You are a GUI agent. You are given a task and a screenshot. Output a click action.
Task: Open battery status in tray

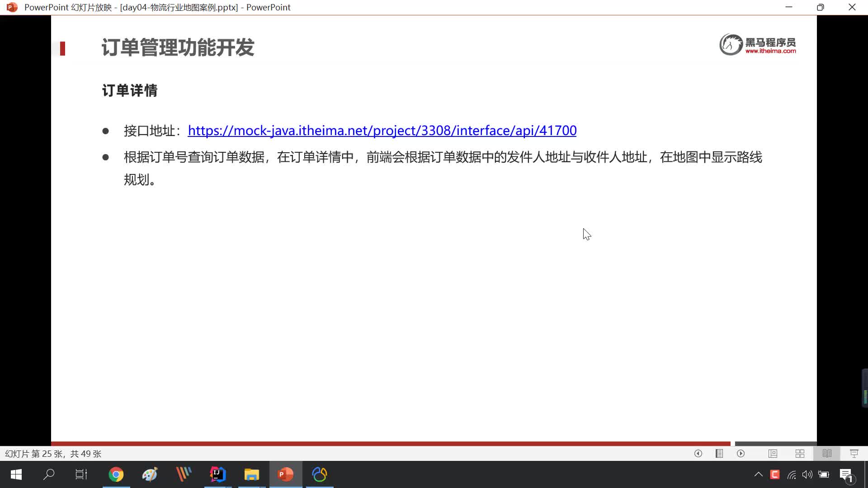[824, 474]
